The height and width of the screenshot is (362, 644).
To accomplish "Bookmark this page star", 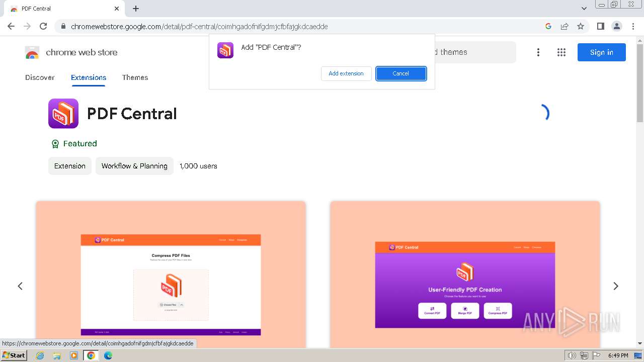I will (581, 26).
